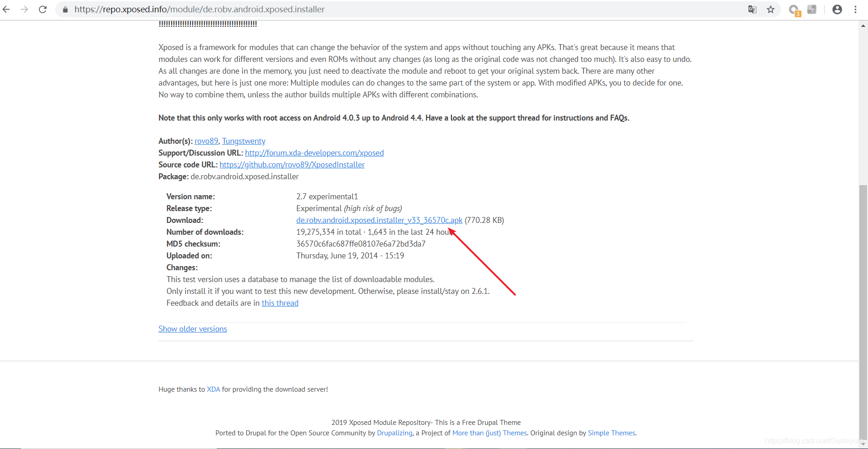Image resolution: width=868 pixels, height=449 pixels.
Task: Open the Chrome three-dot menu
Action: [856, 9]
